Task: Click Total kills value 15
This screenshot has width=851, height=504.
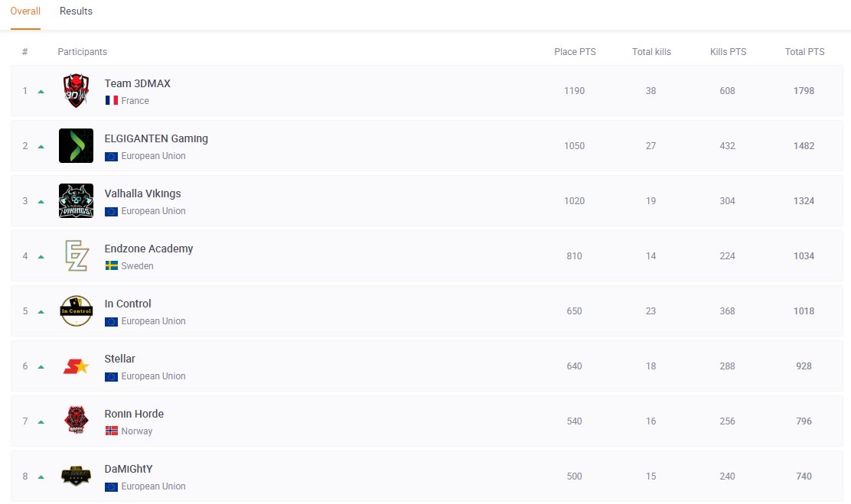Action: [650, 476]
